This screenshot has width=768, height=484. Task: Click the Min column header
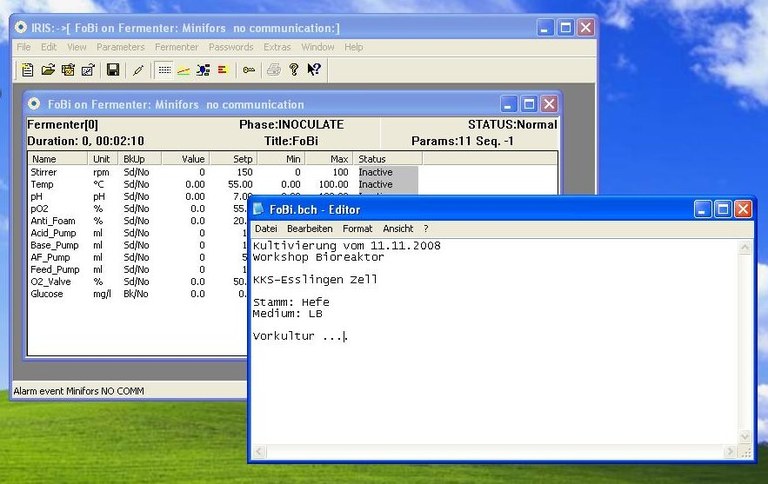[x=281, y=159]
